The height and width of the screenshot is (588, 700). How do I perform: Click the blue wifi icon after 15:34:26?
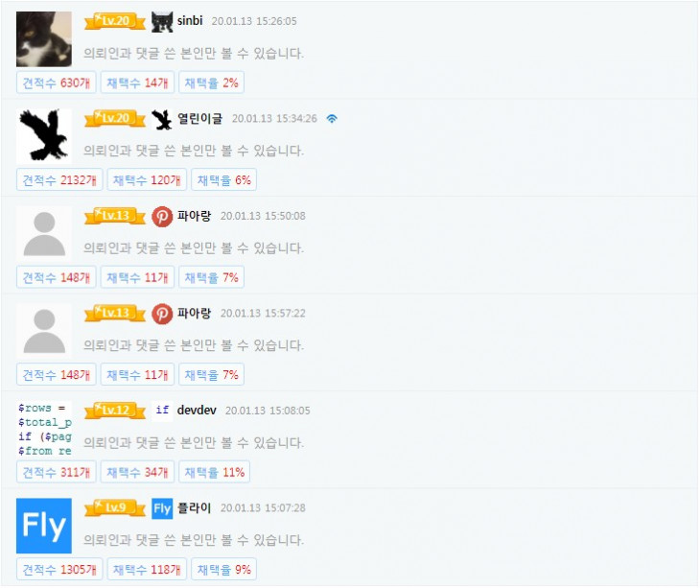coord(332,119)
